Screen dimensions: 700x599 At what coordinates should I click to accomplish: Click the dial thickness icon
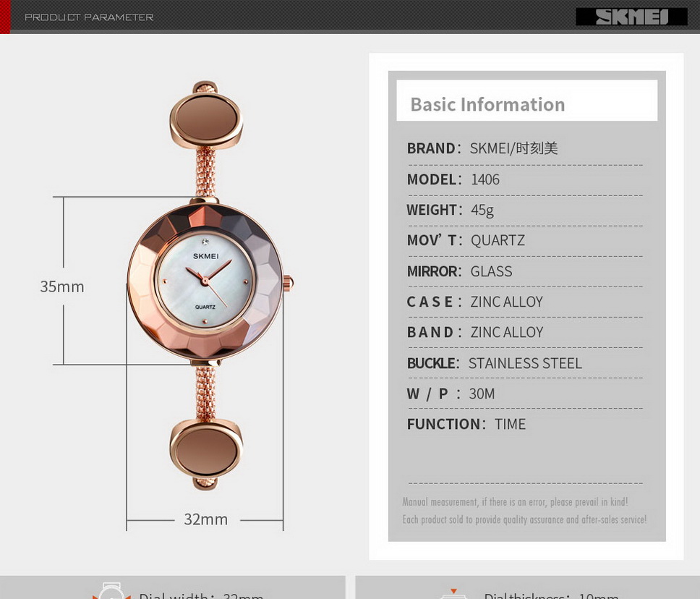pyautogui.click(x=453, y=593)
